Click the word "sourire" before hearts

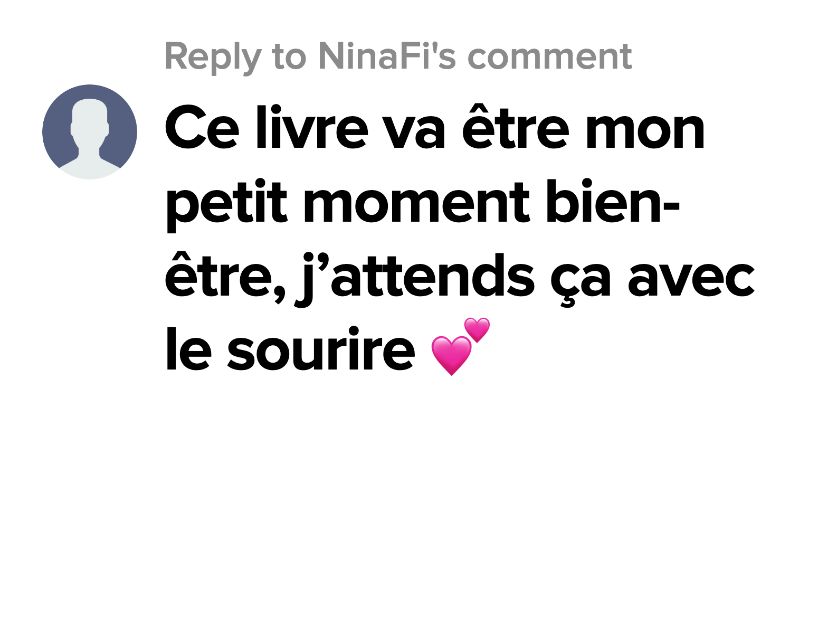(x=321, y=349)
